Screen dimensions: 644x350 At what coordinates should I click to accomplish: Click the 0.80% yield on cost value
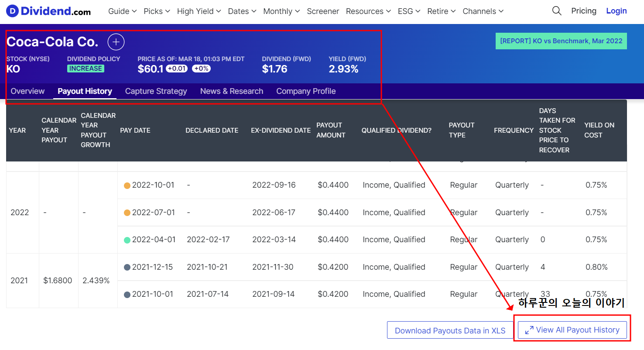pos(596,267)
